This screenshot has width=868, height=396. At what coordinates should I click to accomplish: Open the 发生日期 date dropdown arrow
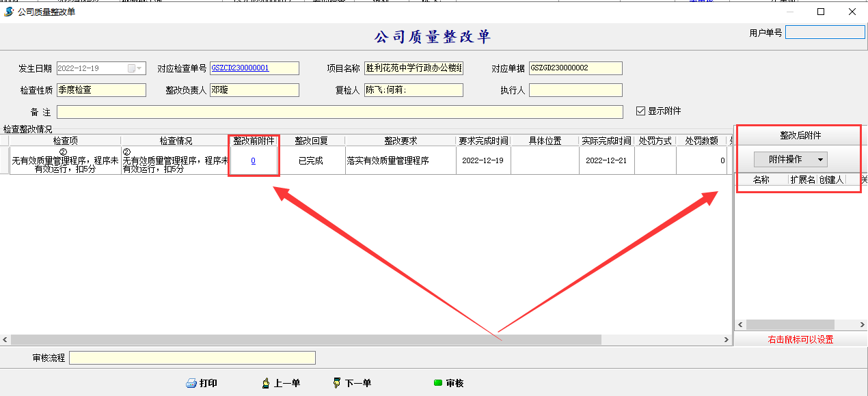[x=140, y=68]
